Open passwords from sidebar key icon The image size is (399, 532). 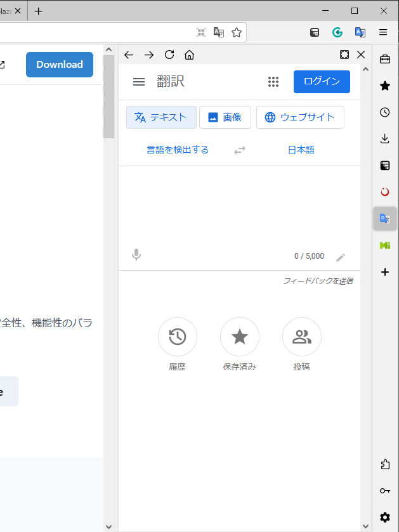[385, 491]
